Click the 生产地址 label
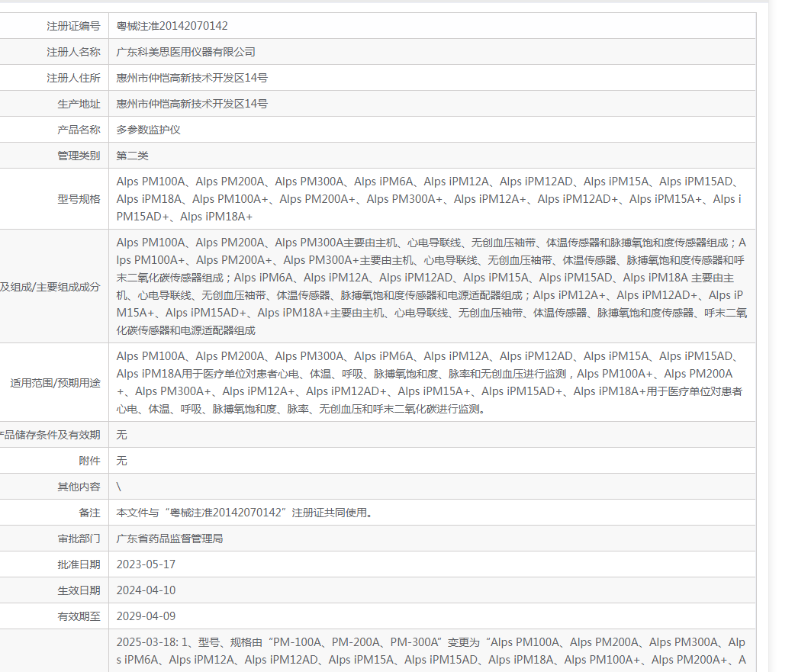 pos(79,104)
